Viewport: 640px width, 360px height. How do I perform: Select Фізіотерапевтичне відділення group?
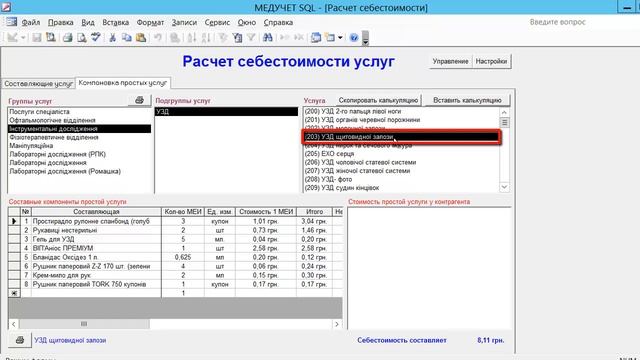point(80,137)
